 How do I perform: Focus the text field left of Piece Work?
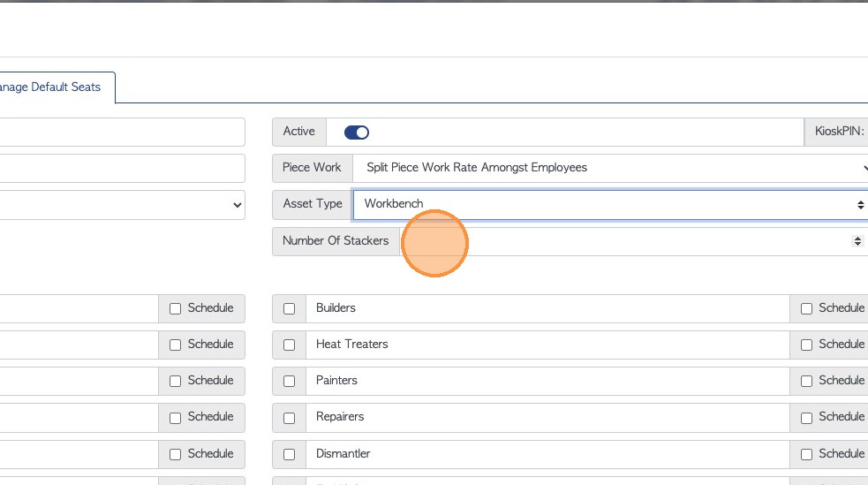tap(122, 168)
